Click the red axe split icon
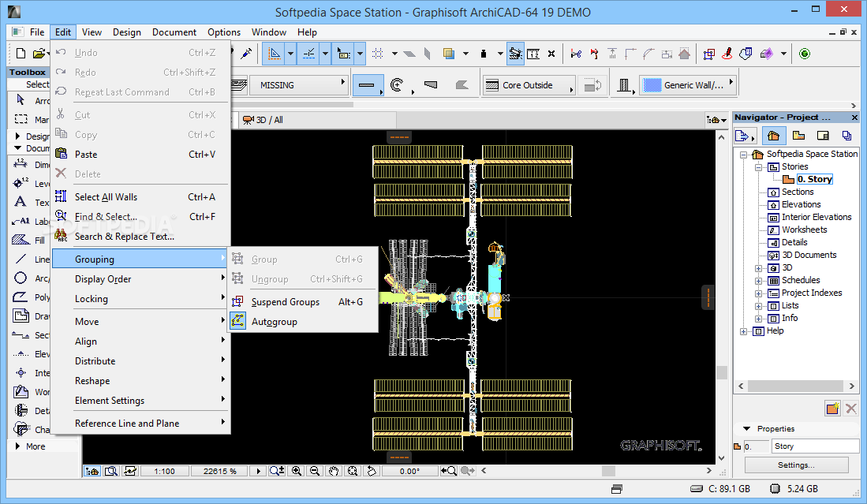 (x=594, y=54)
